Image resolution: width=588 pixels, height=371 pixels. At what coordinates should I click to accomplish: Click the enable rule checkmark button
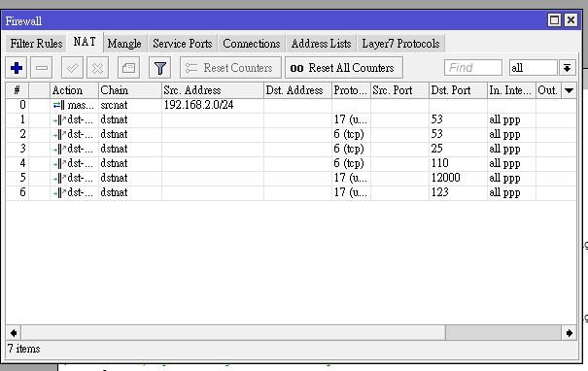72,68
